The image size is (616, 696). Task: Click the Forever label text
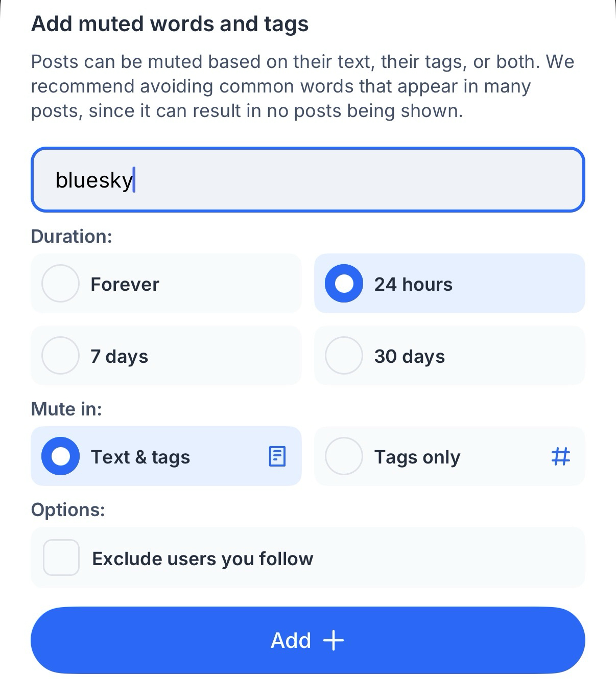[x=125, y=284]
